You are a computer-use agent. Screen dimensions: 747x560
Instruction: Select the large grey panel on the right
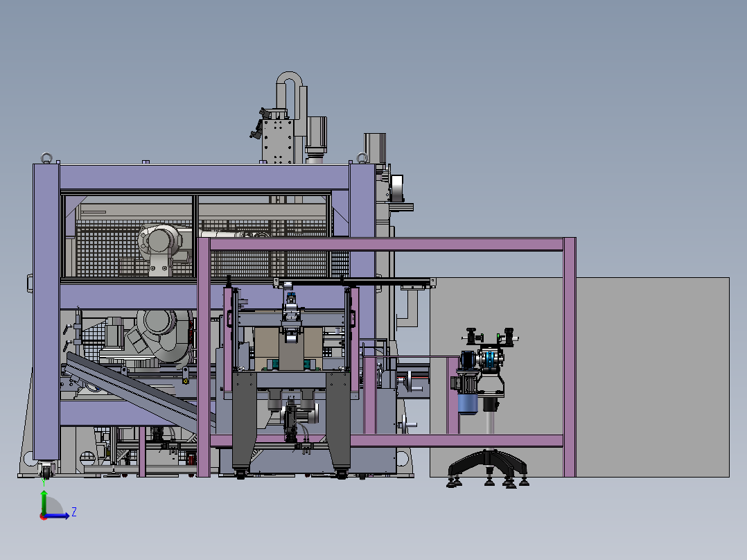point(653,376)
